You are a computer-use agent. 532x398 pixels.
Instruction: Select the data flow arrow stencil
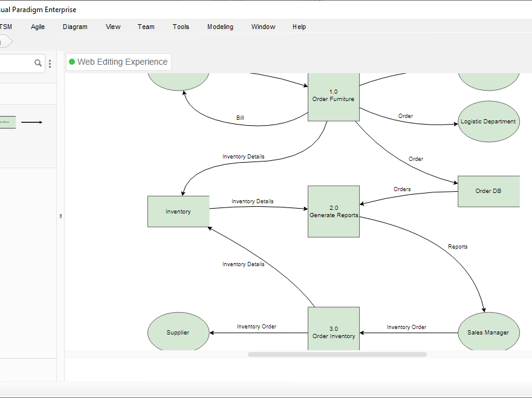33,122
